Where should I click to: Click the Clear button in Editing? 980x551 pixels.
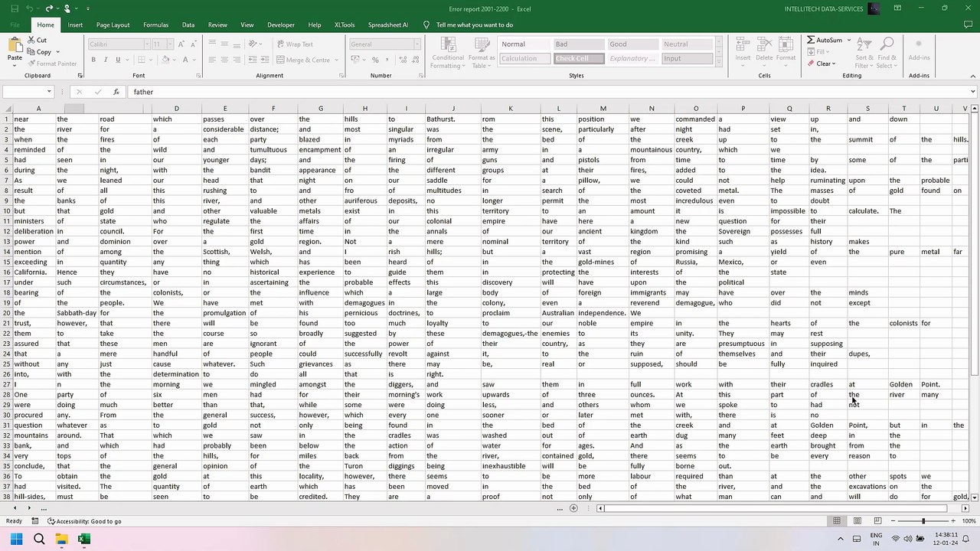822,64
